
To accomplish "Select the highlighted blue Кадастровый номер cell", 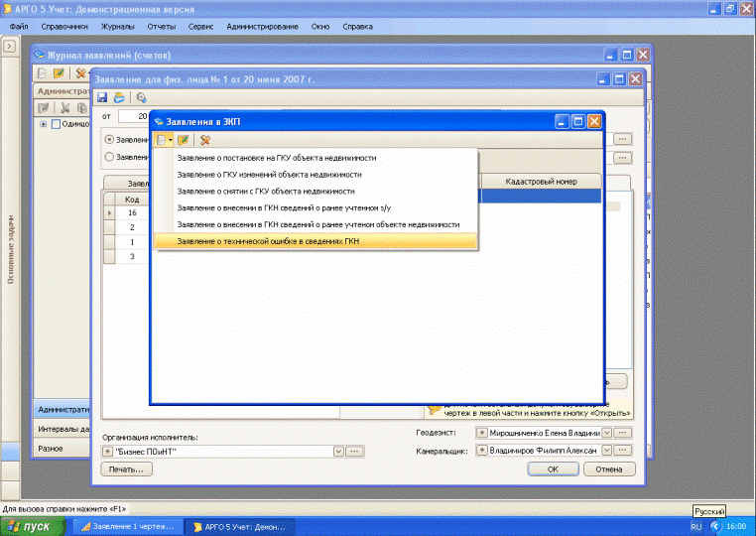I will 541,196.
